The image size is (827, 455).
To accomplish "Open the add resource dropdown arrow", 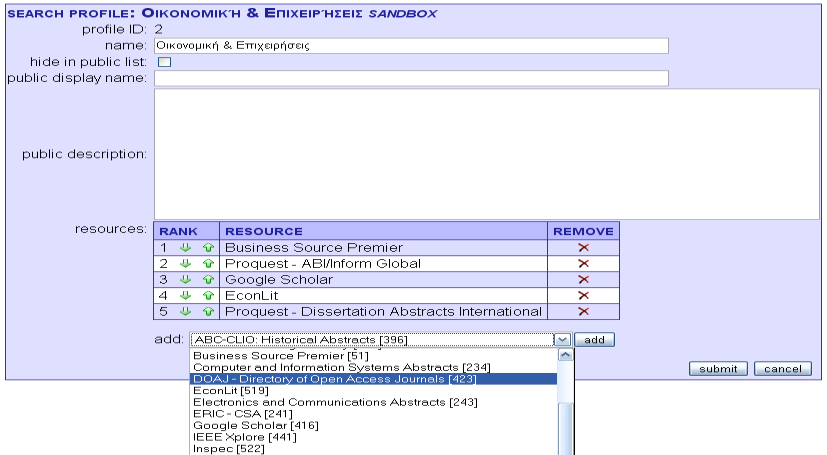I will tap(562, 340).
